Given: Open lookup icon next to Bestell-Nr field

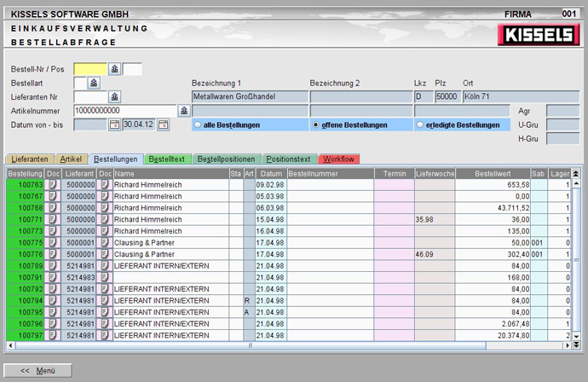Looking at the screenshot, I should (x=114, y=69).
